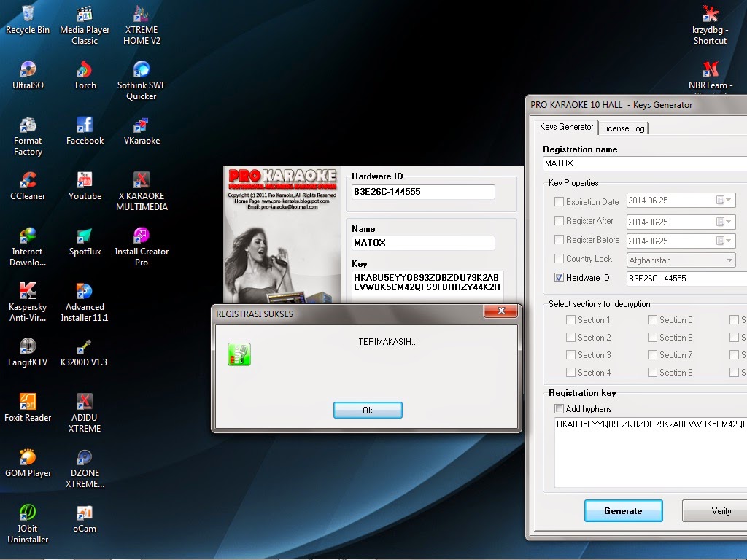Open the Register Before date dropdown
The height and width of the screenshot is (560, 747).
point(724,241)
